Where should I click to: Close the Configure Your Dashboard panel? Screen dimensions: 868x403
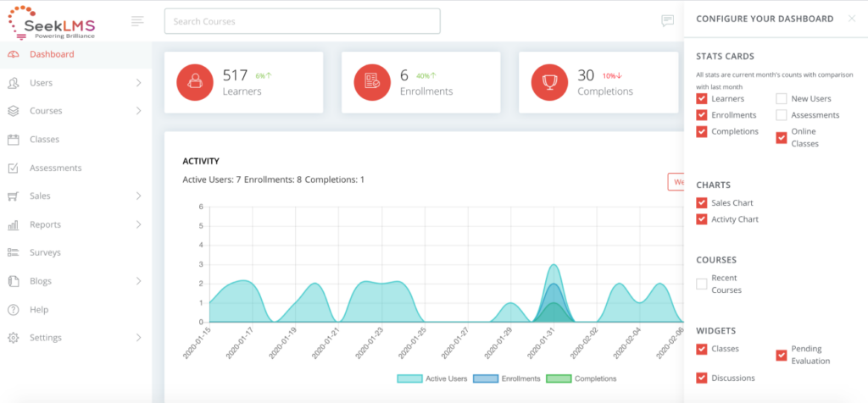click(852, 19)
